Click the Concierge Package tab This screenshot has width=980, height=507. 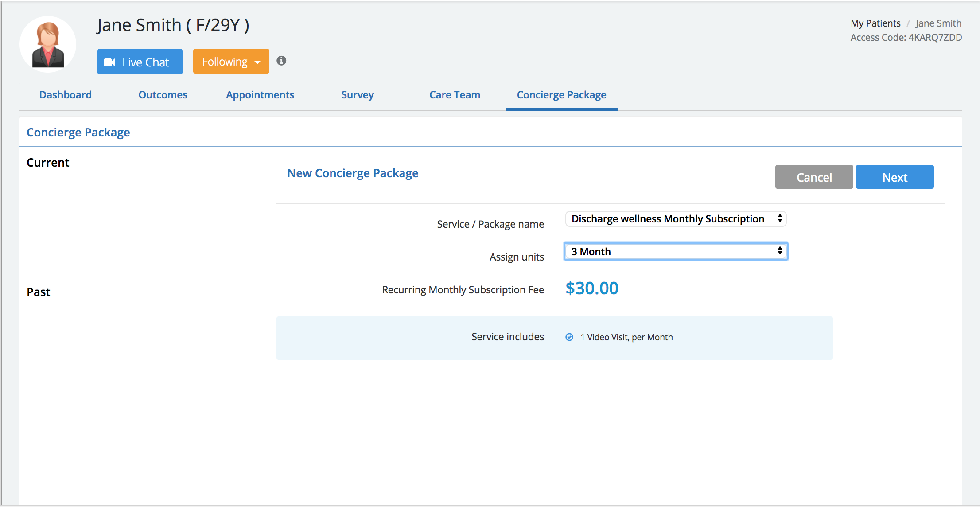coord(561,95)
